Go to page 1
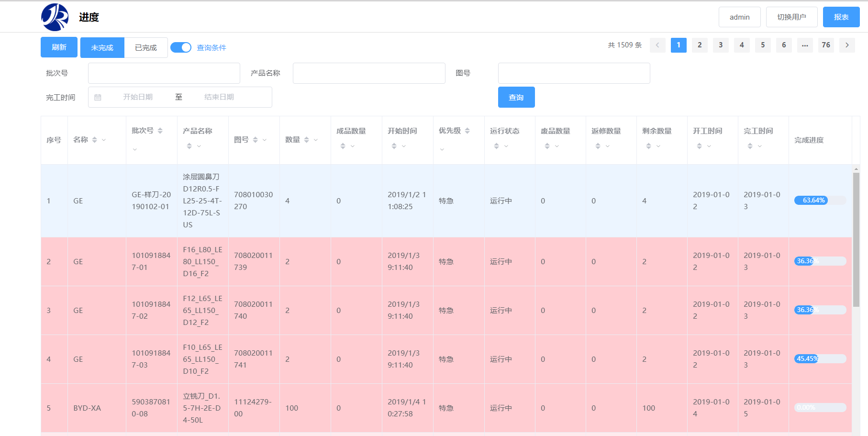This screenshot has width=868, height=436. coord(679,45)
